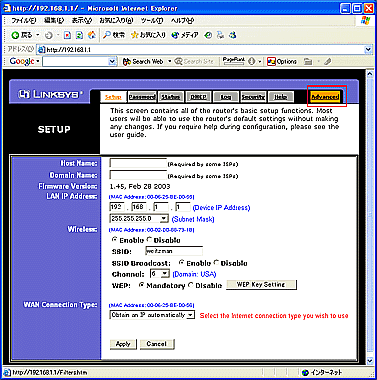Open the Favorites (お気に入り) menu

116,21
